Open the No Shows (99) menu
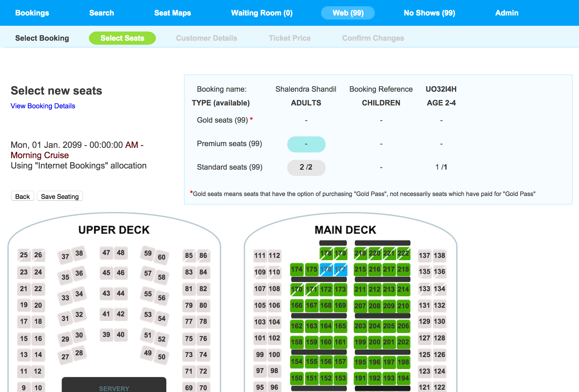The image size is (579, 392). 429,13
